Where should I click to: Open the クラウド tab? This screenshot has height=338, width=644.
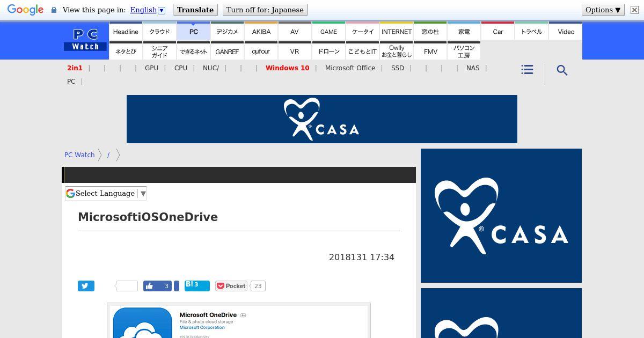(159, 32)
